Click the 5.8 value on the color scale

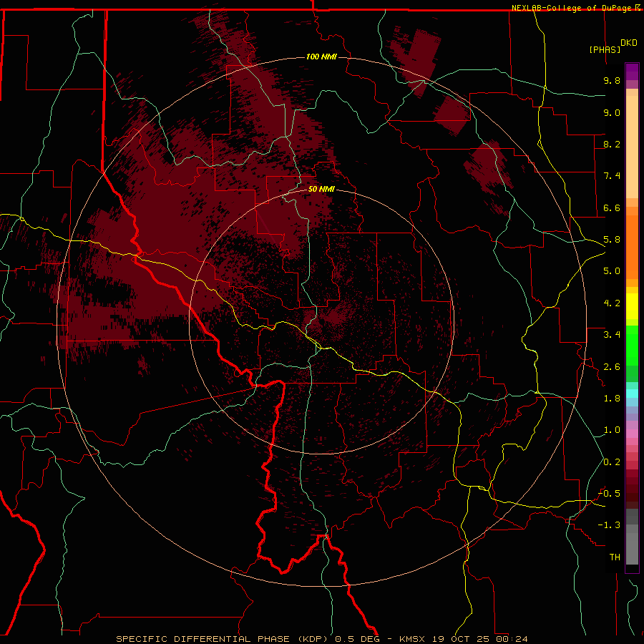click(612, 240)
